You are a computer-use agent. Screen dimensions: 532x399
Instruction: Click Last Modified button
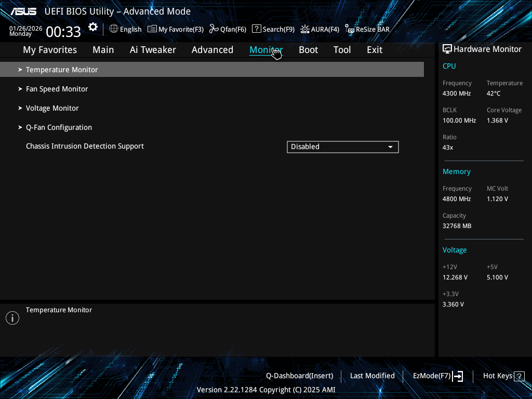(x=372, y=376)
